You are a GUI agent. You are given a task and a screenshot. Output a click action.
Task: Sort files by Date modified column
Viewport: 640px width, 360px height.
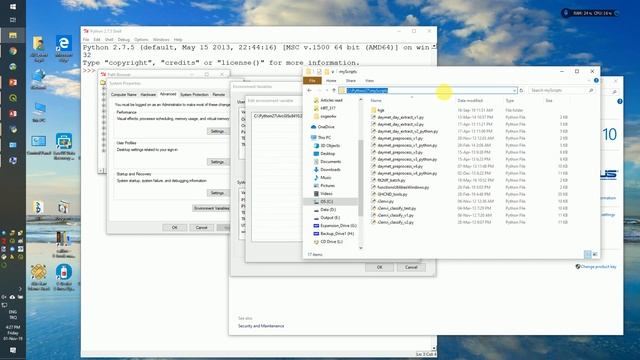(470, 100)
